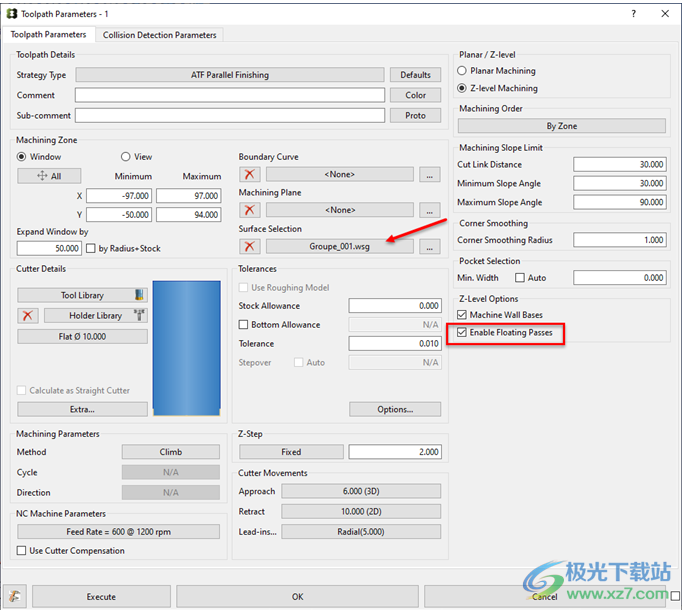
Task: Enable Use Cutter Compensation
Action: [21, 551]
